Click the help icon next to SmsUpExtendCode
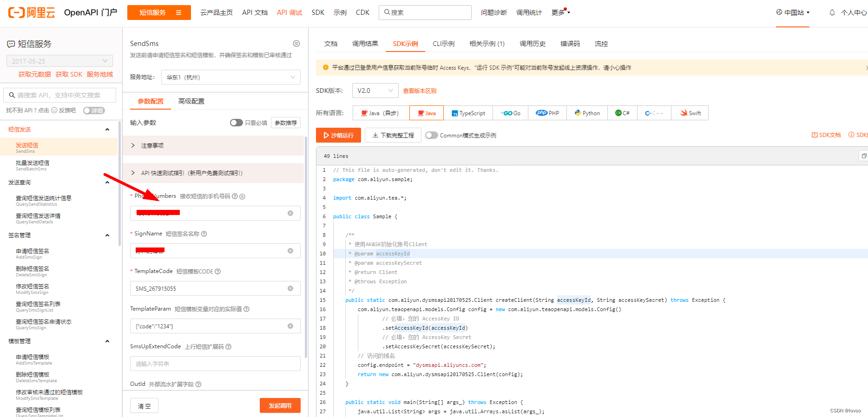868x417 pixels. tap(229, 347)
